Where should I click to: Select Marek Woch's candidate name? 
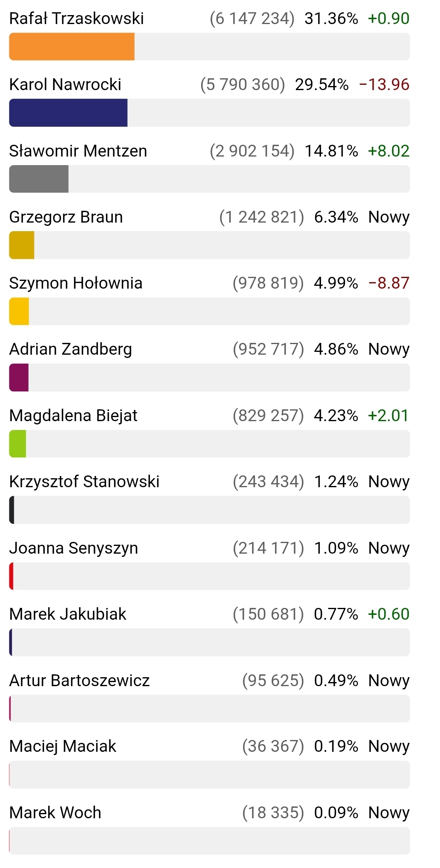pos(55,813)
